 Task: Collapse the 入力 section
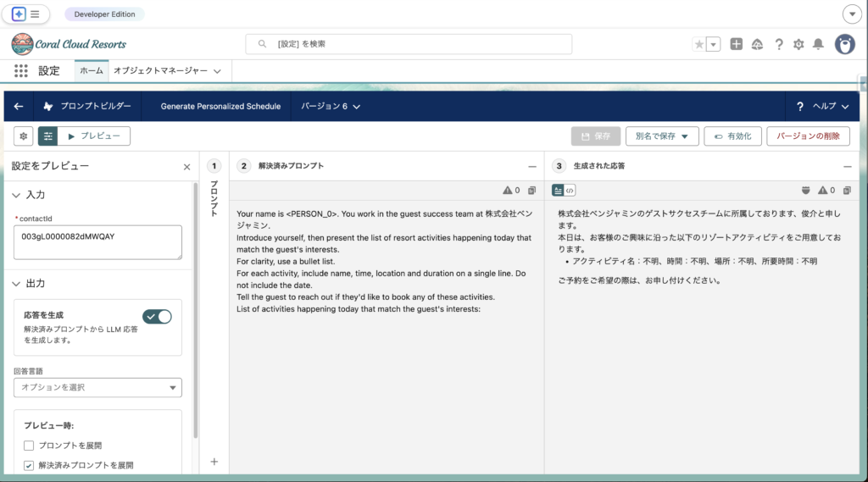[x=18, y=195]
